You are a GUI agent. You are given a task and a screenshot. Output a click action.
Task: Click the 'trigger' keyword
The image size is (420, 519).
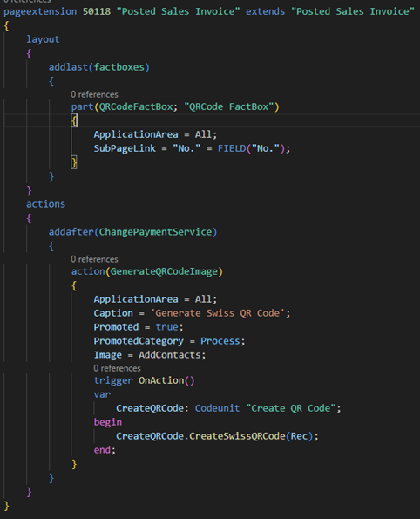coord(113,380)
